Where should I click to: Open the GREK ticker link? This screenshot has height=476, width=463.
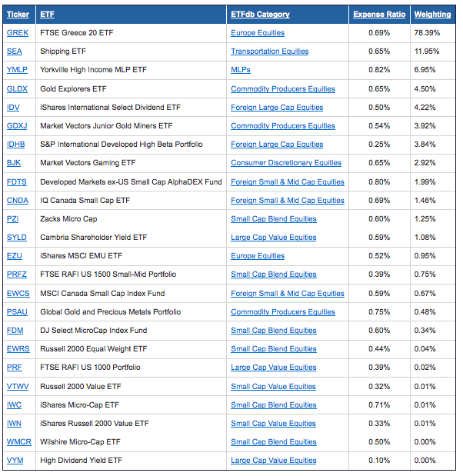point(18,33)
